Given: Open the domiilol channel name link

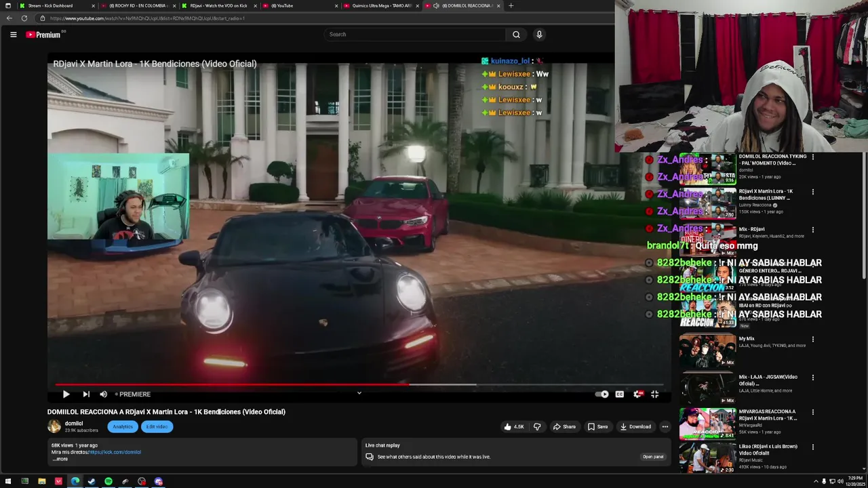Looking at the screenshot, I should 74,424.
